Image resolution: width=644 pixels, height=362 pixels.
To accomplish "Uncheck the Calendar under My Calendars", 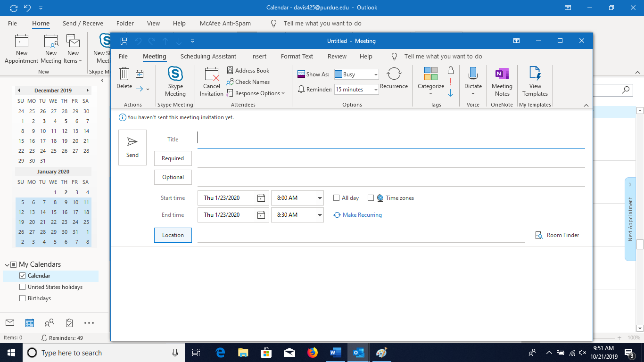I will point(22,275).
